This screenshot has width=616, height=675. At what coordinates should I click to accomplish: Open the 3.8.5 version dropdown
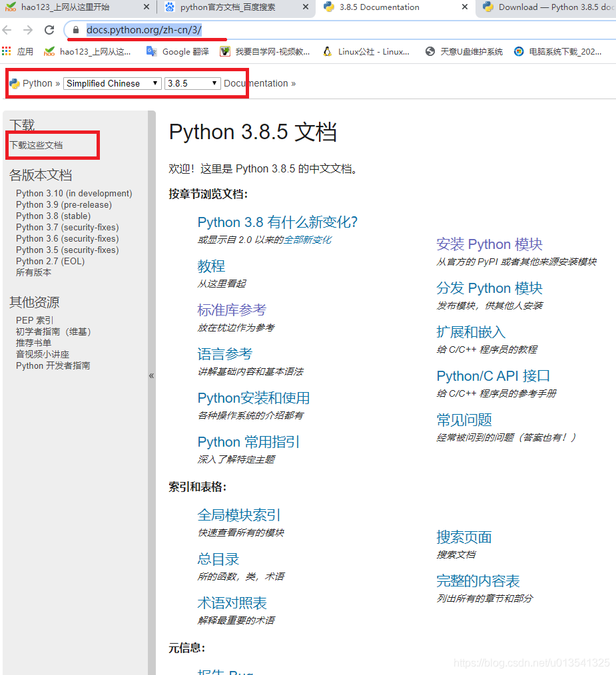click(192, 83)
